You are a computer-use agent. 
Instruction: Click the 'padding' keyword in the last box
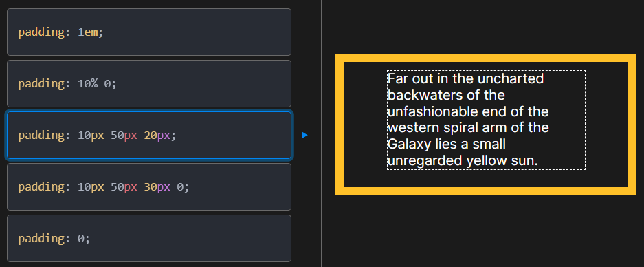pyautogui.click(x=41, y=239)
